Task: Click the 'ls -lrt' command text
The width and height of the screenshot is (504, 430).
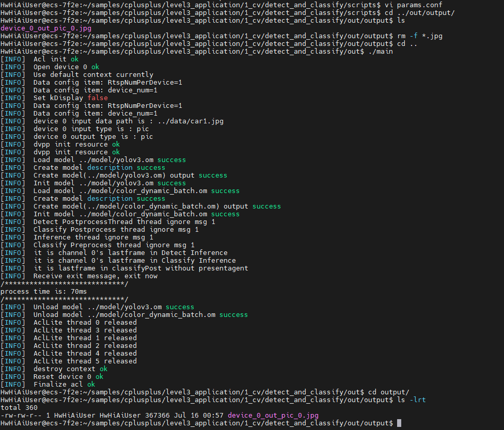Action: click(412, 400)
